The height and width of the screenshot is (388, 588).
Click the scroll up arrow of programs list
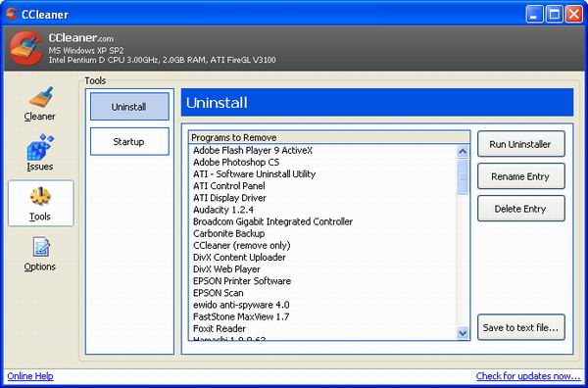coord(463,152)
